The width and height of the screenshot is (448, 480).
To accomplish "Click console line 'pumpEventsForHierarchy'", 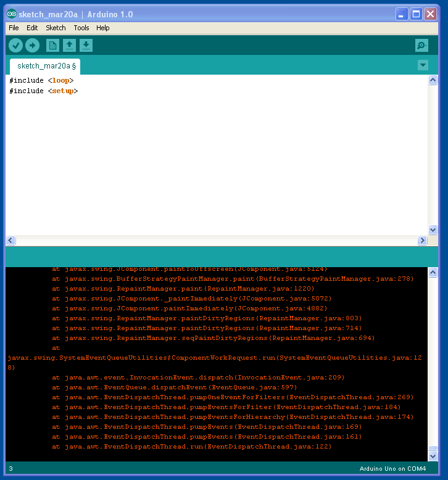I will coord(233,417).
